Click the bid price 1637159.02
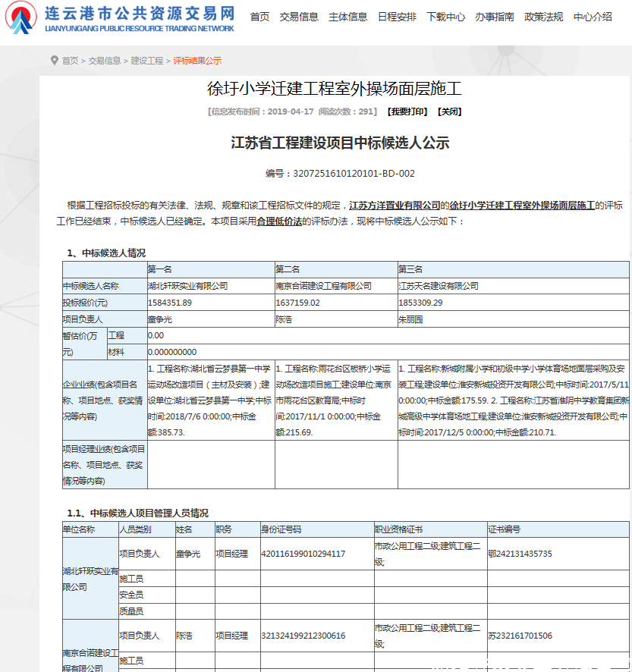632x672 pixels. point(297,303)
